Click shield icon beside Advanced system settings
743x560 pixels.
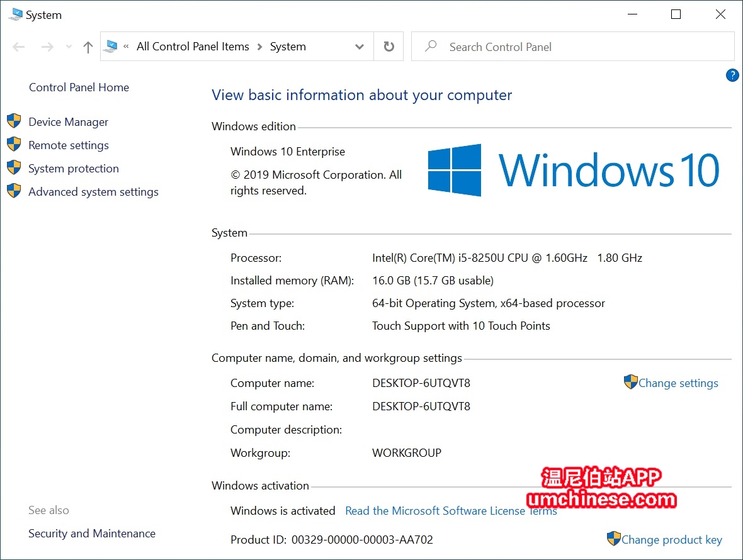[x=14, y=190]
